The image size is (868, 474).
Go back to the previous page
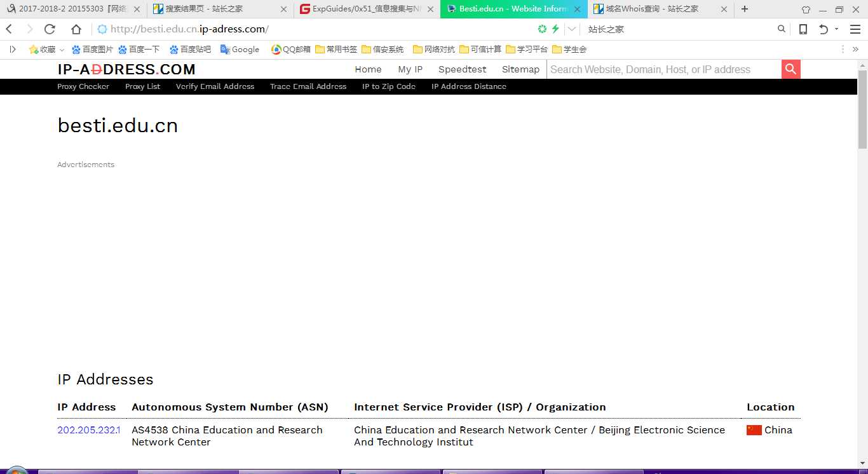(9, 29)
